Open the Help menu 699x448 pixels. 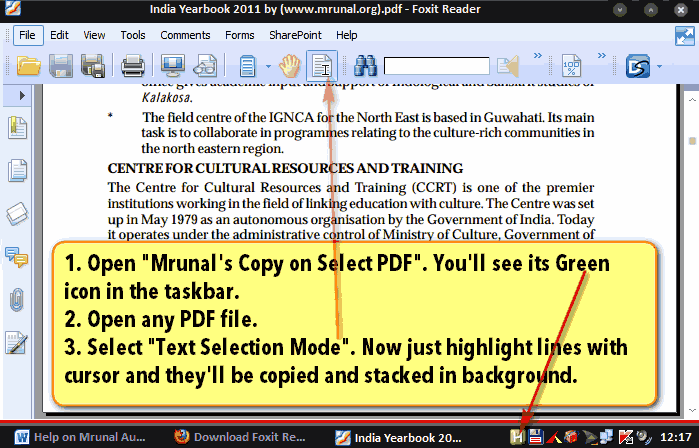346,35
